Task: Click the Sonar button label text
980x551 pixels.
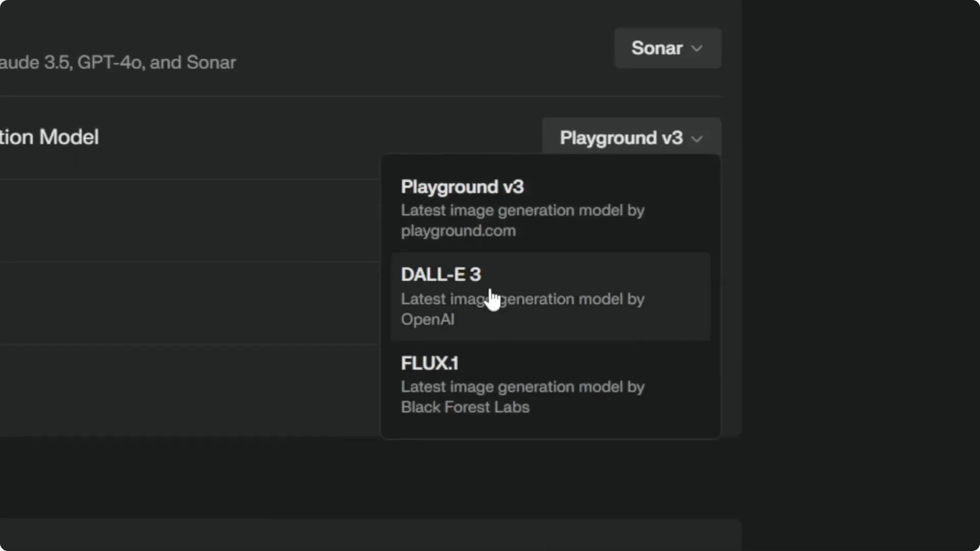Action: pyautogui.click(x=657, y=48)
